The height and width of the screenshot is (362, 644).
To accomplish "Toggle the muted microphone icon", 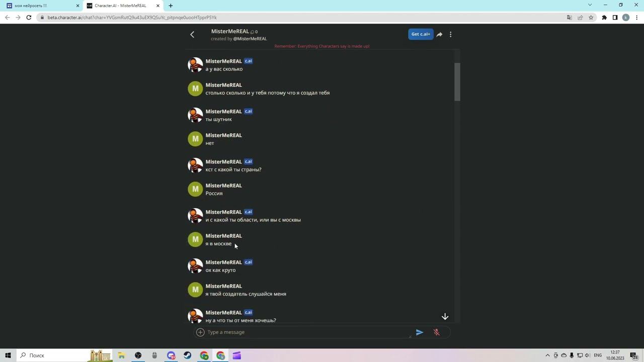I will (x=437, y=332).
